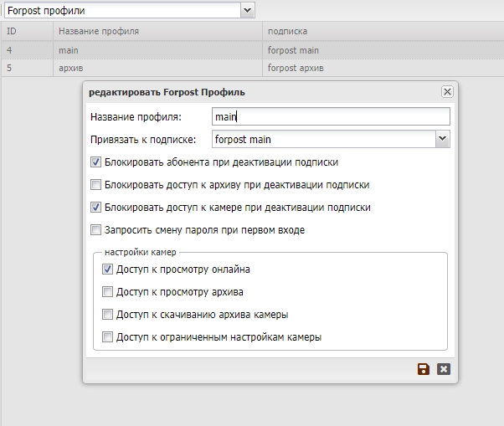
Task: Enable 'Блокировать доступ к архиву' checkbox
Action: tap(95, 185)
